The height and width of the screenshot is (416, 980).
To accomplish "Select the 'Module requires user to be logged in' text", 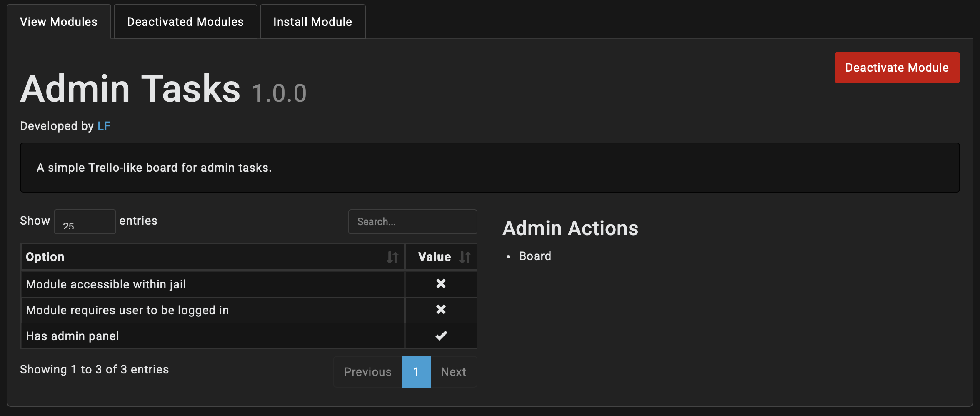I will [127, 310].
